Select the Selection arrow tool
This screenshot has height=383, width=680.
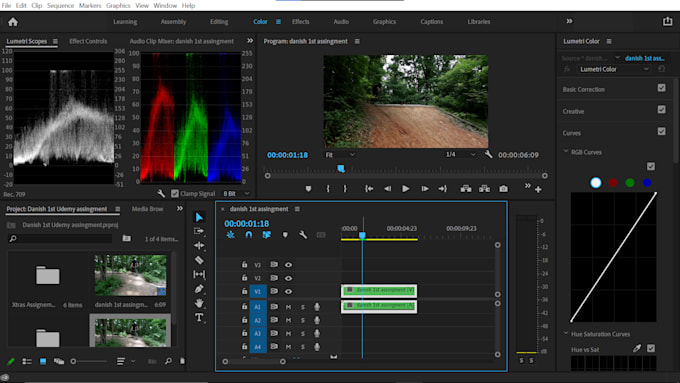pos(199,217)
